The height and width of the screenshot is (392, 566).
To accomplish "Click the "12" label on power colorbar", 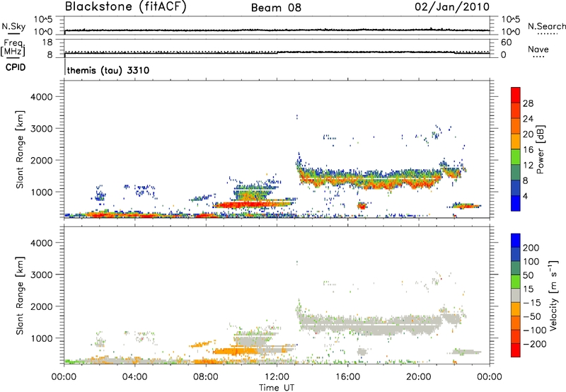I will (x=528, y=166).
